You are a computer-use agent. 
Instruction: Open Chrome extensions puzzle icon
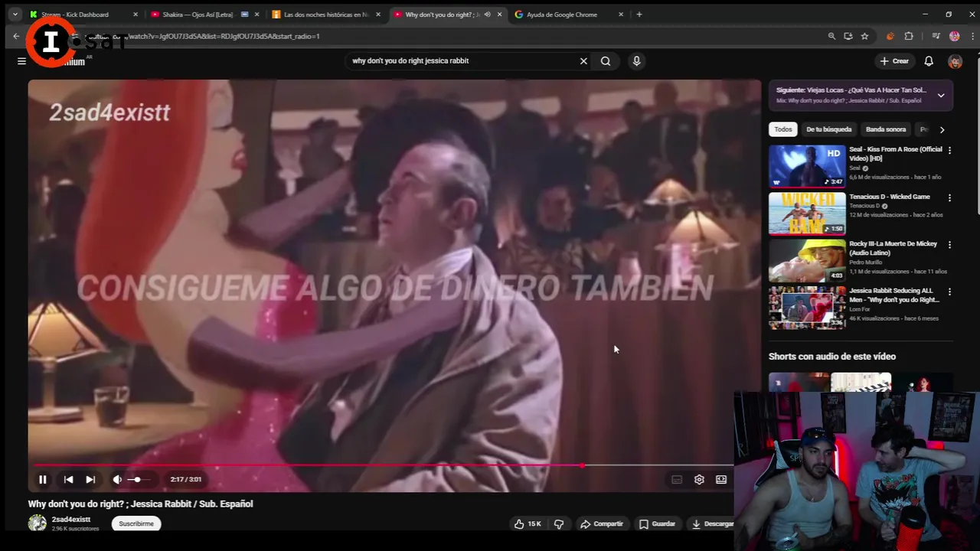point(909,36)
